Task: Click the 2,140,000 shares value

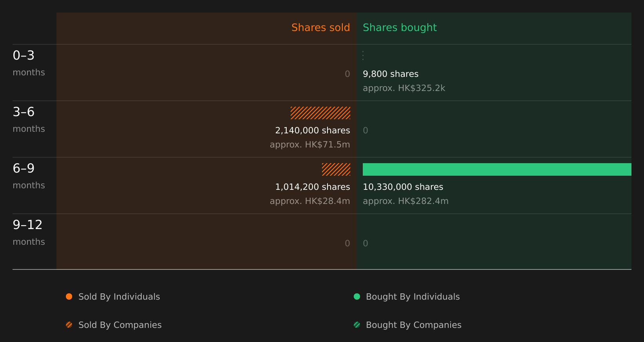Action: click(313, 131)
